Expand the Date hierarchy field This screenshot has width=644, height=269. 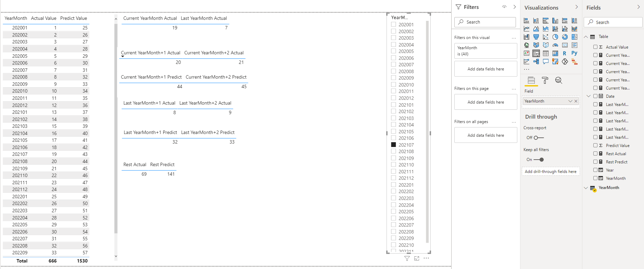(x=589, y=96)
